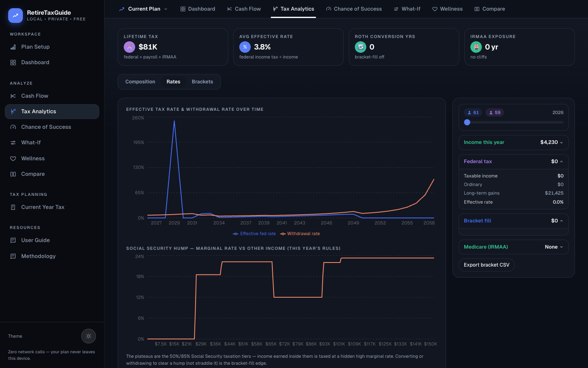
Task: Click the Roth Conversion Yrs card icon
Action: click(x=361, y=47)
